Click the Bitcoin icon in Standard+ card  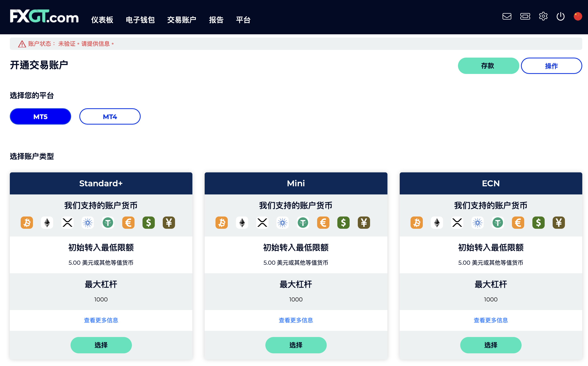[27, 222]
